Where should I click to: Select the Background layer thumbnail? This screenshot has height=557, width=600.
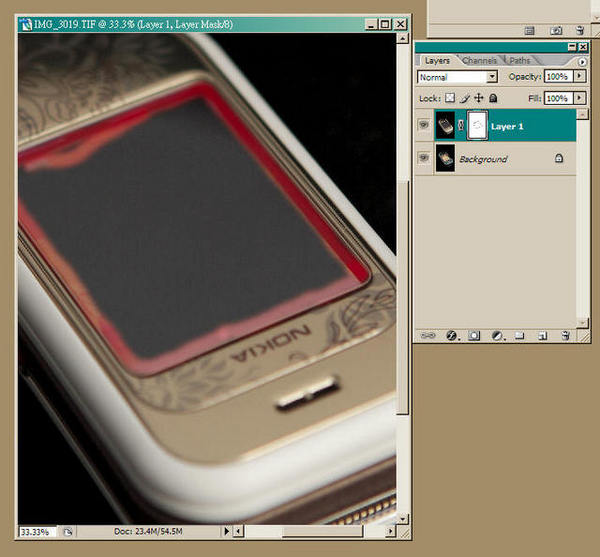click(x=445, y=158)
